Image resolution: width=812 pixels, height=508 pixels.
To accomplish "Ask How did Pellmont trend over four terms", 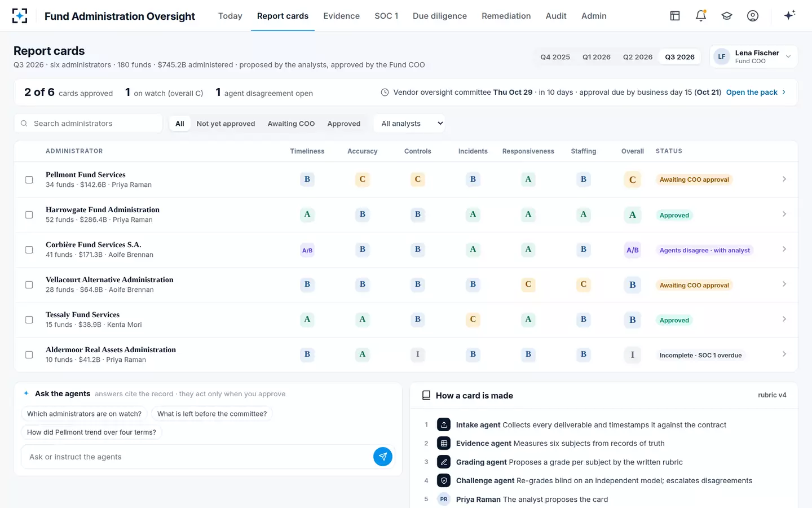I will pos(91,432).
